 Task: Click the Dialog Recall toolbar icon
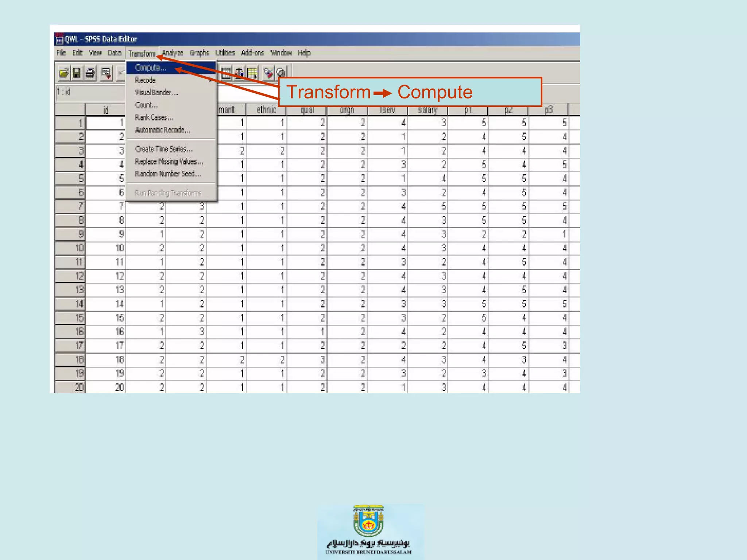pyautogui.click(x=106, y=73)
